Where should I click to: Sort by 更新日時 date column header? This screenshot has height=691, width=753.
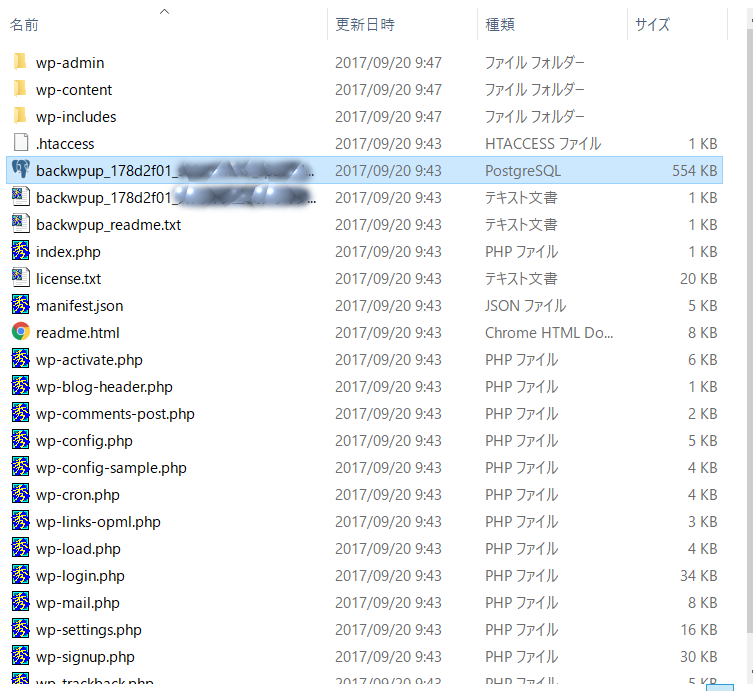click(x=364, y=25)
